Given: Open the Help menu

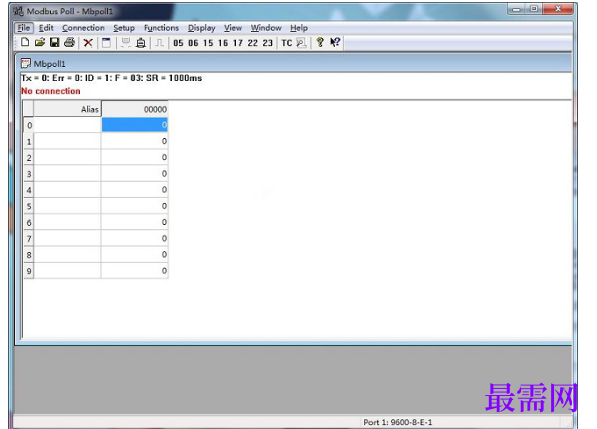Looking at the screenshot, I should pos(299,28).
